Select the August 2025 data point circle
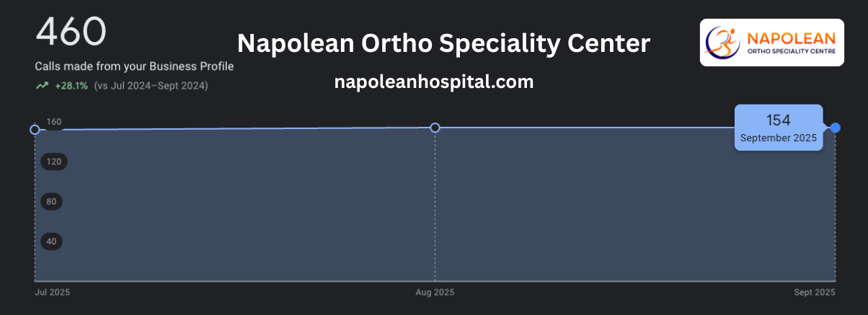 pyautogui.click(x=435, y=128)
